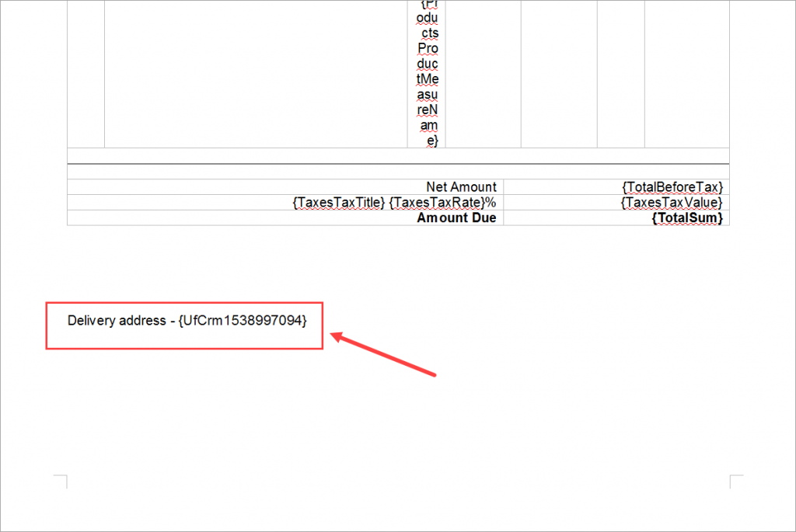Click the {TotalBeforeTax} placeholder
The image size is (796, 532).
point(672,187)
